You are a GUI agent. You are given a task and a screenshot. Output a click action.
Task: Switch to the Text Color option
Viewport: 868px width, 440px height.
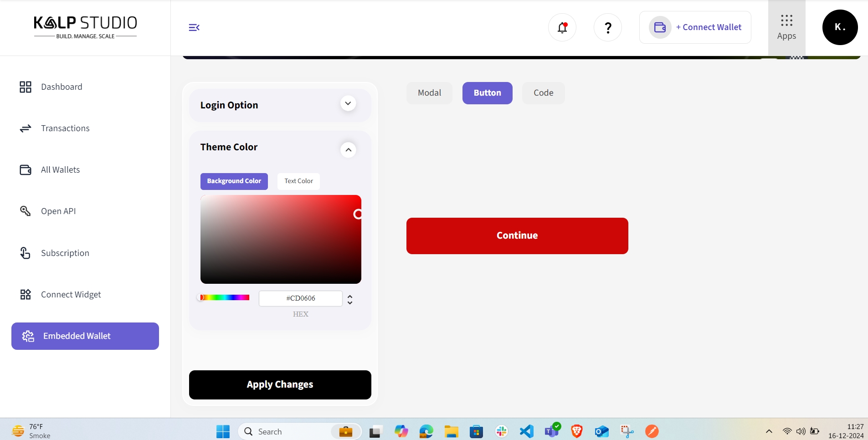pyautogui.click(x=298, y=181)
